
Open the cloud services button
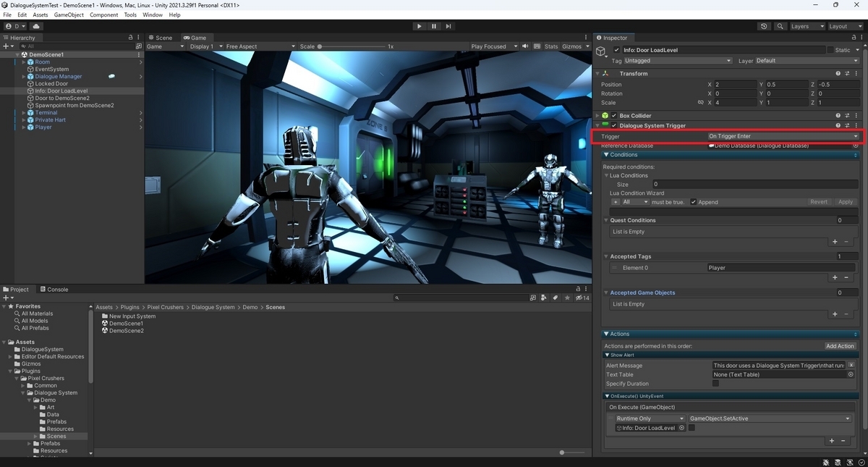(x=36, y=26)
